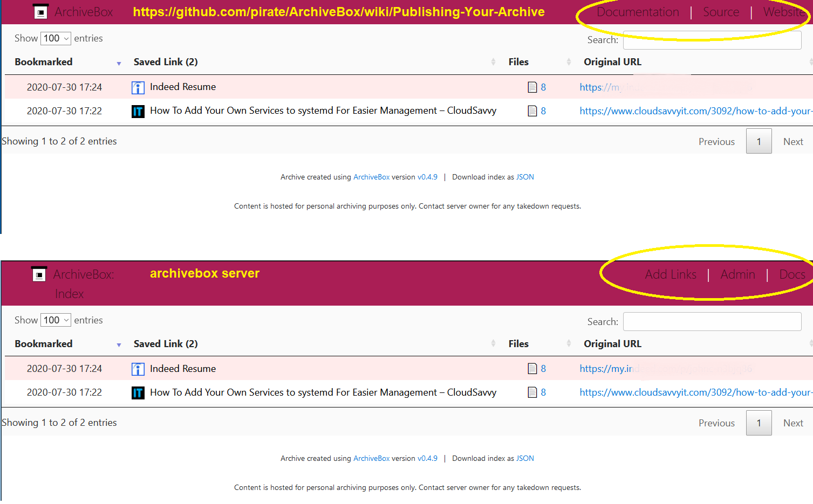Open ArchiveBox link in bottom footer
Viewport: 813px width, 504px height.
(371, 458)
